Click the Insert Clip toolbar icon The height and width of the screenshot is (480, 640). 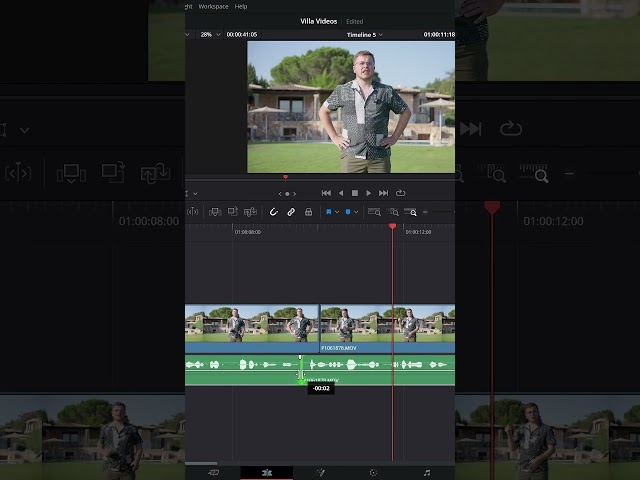click(x=215, y=212)
